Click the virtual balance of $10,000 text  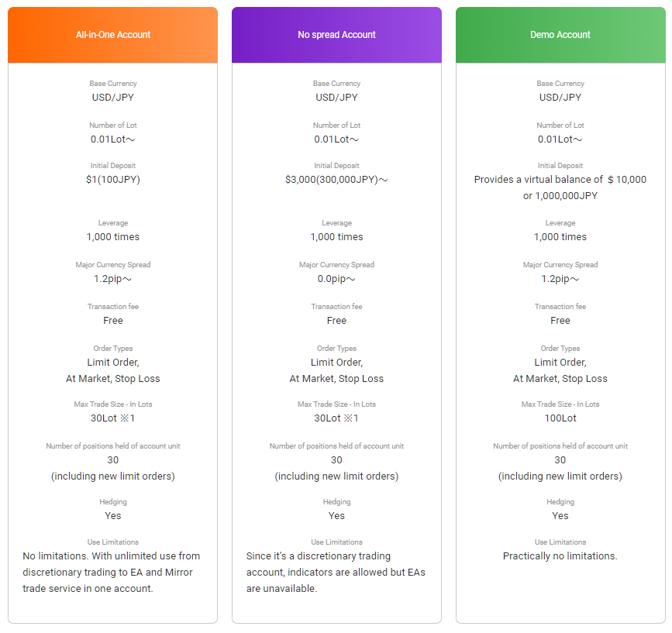point(560,187)
